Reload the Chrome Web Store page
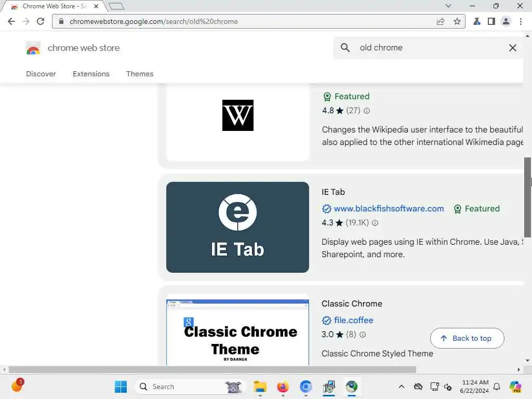The width and height of the screenshot is (532, 399). [41, 21]
